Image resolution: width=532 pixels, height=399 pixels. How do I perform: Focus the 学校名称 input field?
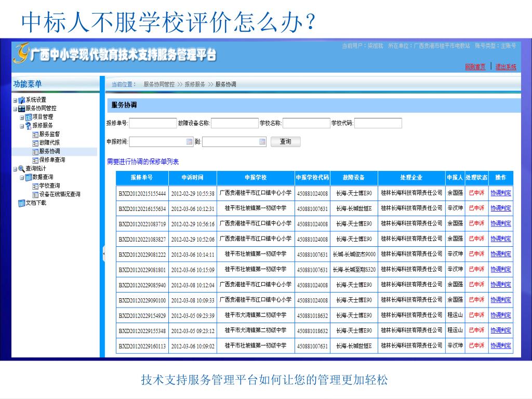coord(307,123)
